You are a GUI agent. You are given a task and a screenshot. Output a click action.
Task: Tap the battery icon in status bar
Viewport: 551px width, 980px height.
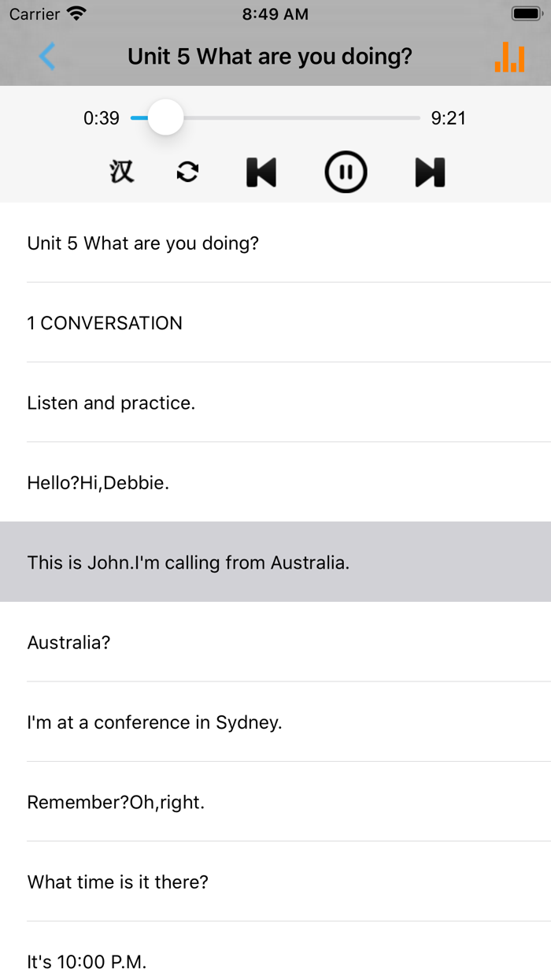527,13
